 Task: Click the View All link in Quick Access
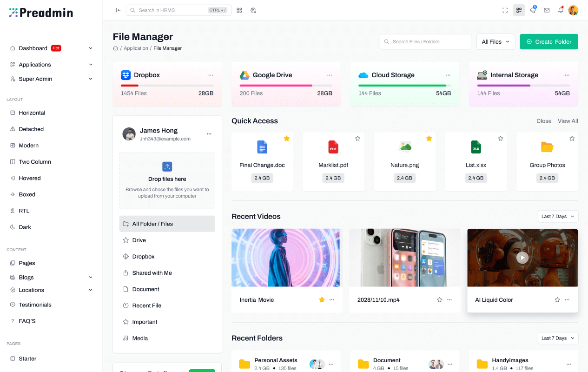[x=568, y=120]
